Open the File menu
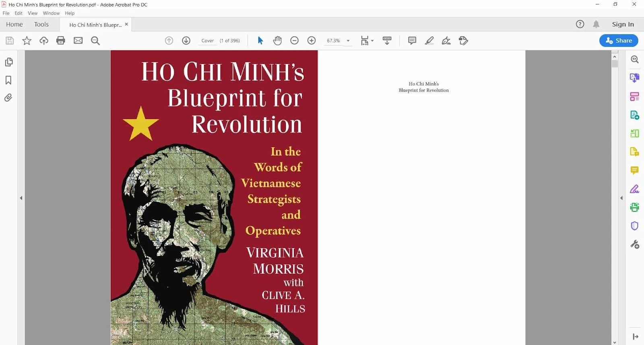Image resolution: width=644 pixels, height=345 pixels. click(6, 13)
